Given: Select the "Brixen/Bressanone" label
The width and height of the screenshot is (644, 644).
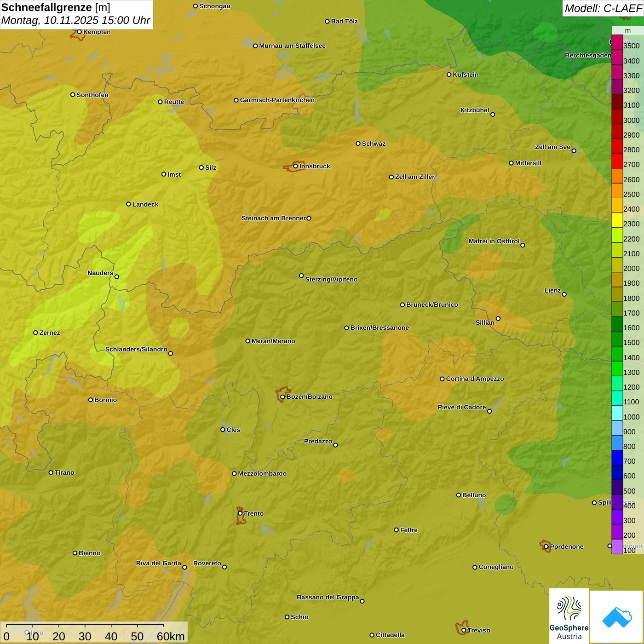Looking at the screenshot, I should click(379, 328).
